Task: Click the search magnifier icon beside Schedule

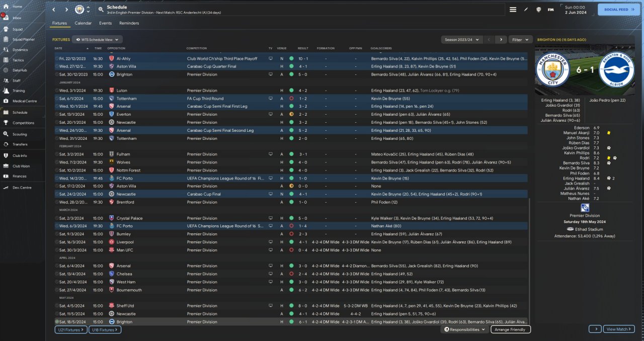Action: click(101, 10)
